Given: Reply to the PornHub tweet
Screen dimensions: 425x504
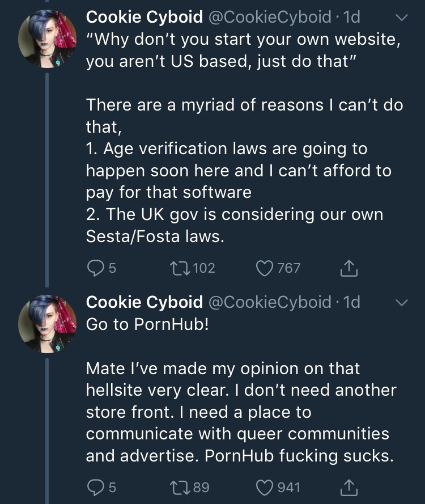Looking at the screenshot, I should pyautogui.click(x=95, y=487).
